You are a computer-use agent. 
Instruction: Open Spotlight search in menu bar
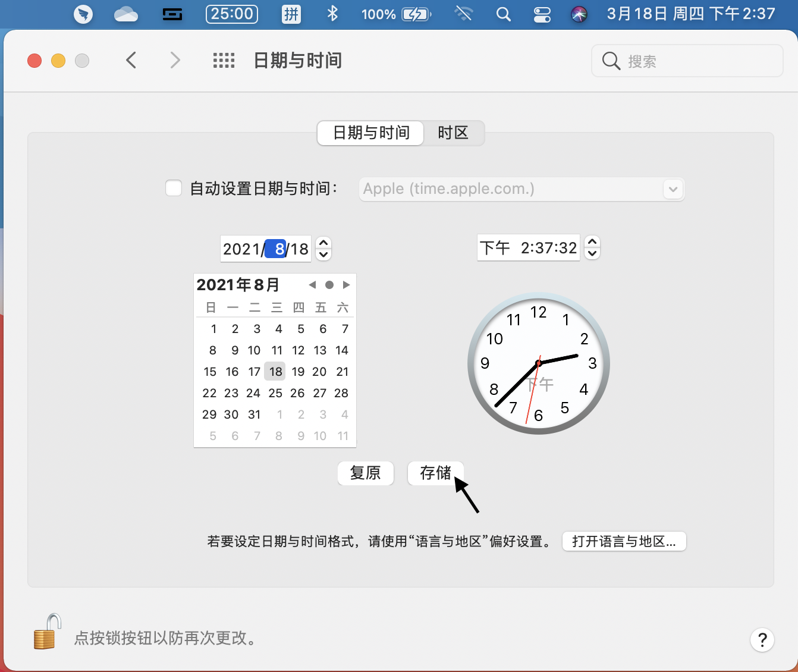point(503,14)
